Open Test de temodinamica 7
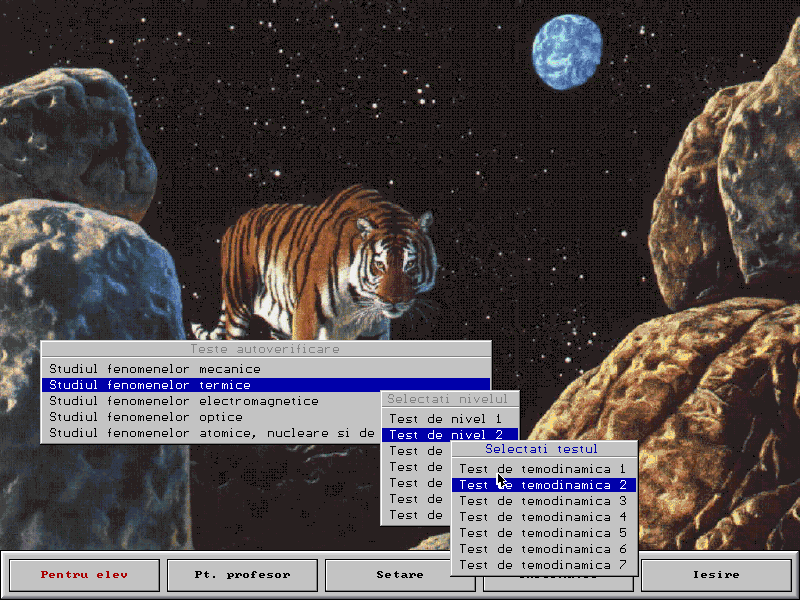 coord(542,565)
